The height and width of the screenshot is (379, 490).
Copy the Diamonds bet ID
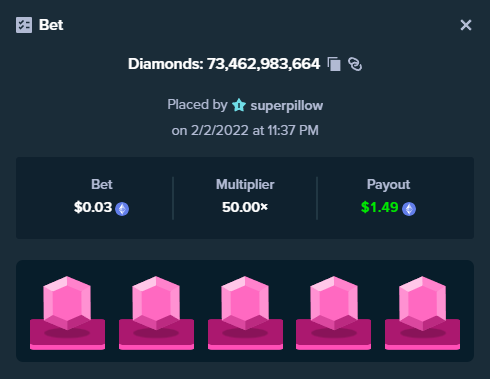pyautogui.click(x=334, y=64)
